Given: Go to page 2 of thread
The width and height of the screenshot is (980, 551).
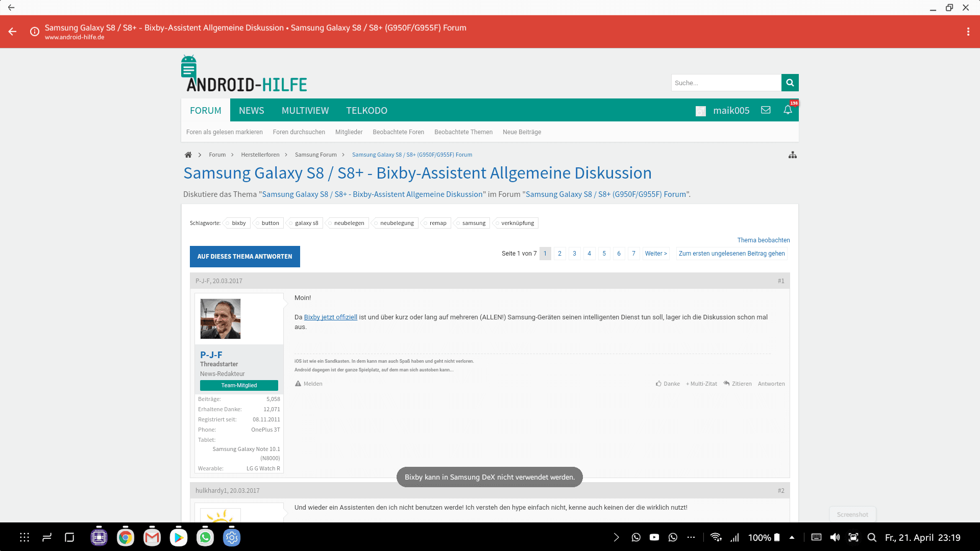Looking at the screenshot, I should (x=559, y=254).
